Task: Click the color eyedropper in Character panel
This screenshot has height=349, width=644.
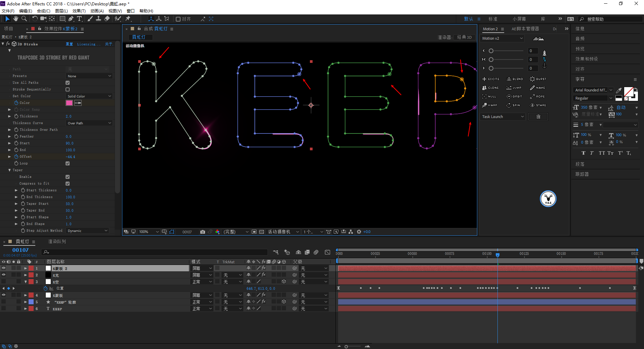Action: click(x=619, y=90)
